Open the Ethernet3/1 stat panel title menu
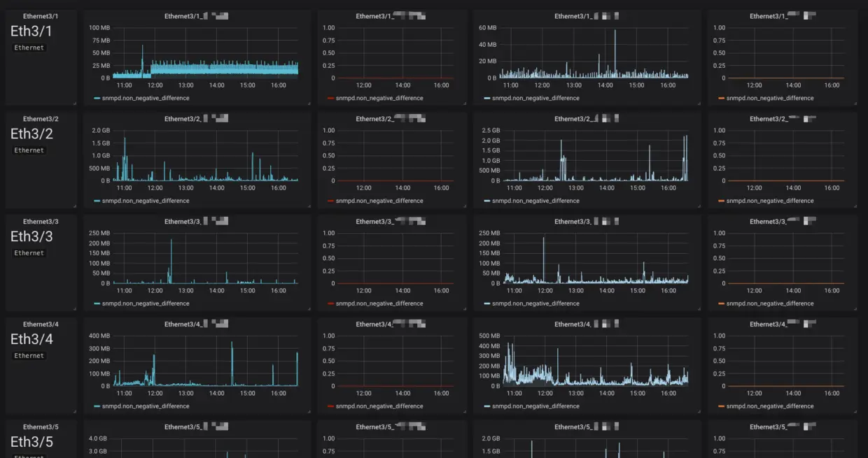868x458 pixels. click(x=41, y=15)
